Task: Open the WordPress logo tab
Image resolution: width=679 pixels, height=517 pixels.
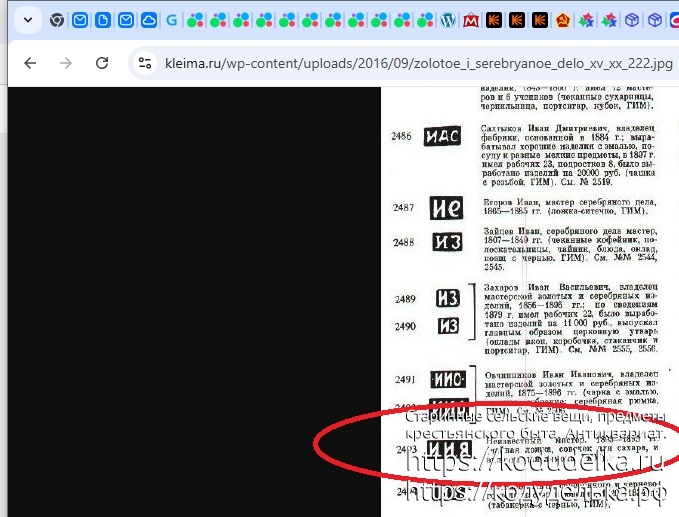Action: [x=448, y=20]
